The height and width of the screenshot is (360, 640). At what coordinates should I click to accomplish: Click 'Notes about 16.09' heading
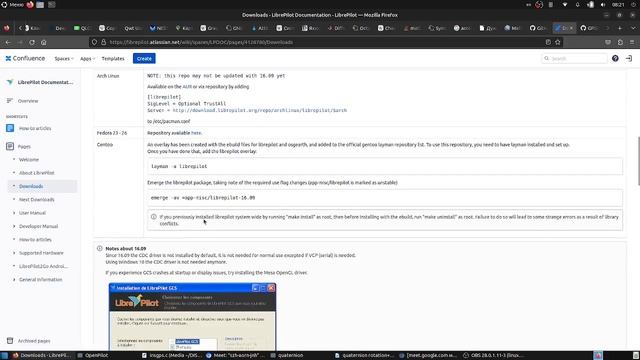point(126,249)
